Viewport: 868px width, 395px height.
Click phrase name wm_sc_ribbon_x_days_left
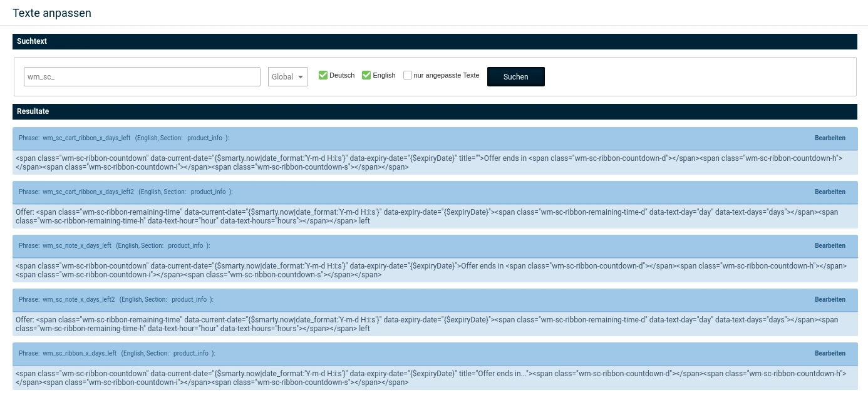[x=80, y=353]
